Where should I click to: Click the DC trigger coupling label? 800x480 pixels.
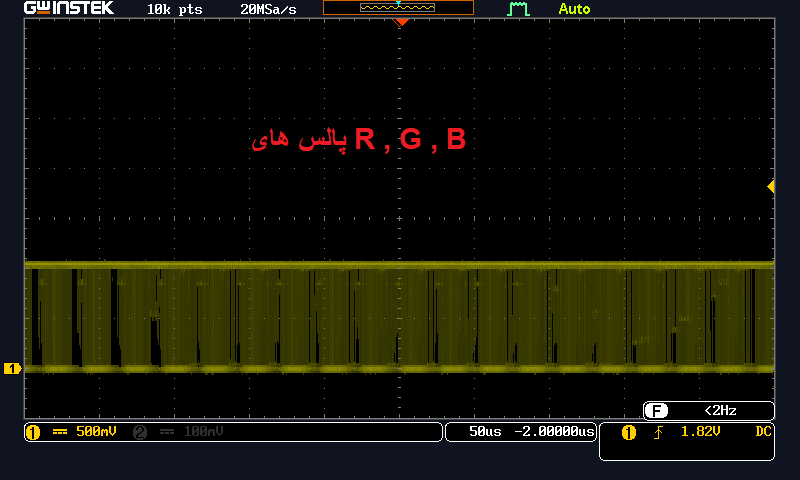coord(763,432)
